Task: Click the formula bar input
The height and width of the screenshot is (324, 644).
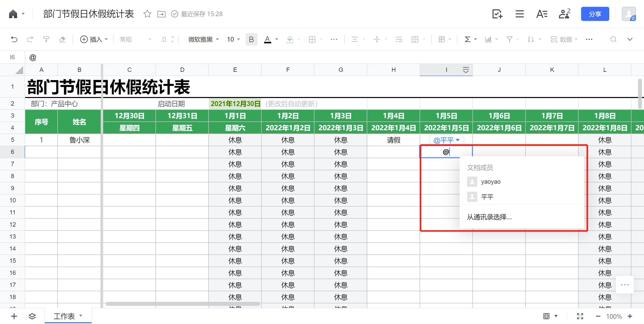Action: coord(327,57)
